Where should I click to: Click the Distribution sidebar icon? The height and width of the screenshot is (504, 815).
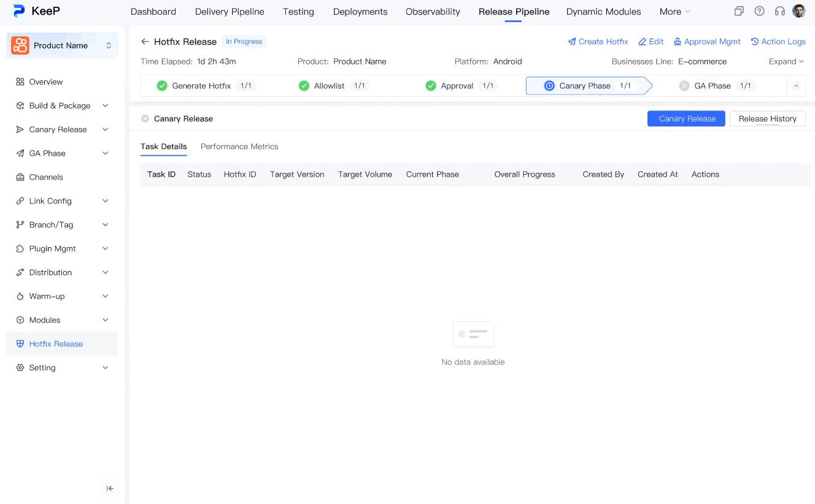tap(20, 272)
